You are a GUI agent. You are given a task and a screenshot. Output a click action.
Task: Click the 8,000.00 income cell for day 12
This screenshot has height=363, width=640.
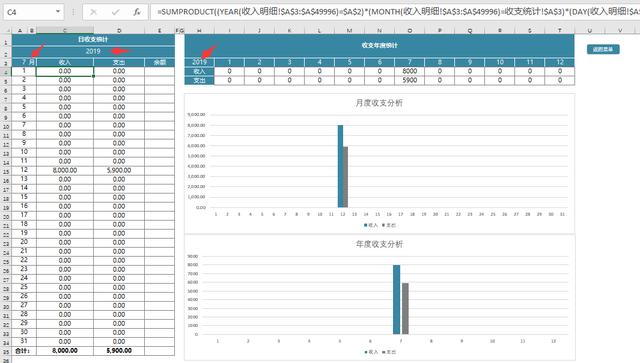click(65, 170)
